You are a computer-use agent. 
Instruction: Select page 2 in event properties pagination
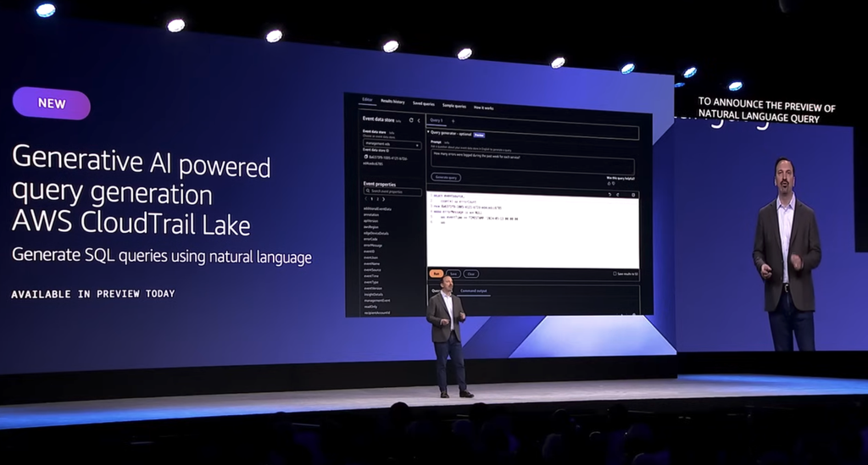coord(377,199)
